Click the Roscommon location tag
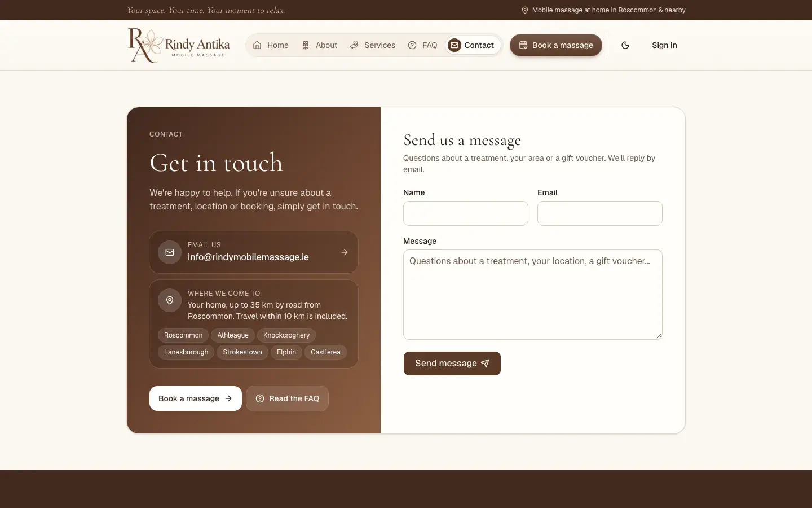 (x=183, y=335)
